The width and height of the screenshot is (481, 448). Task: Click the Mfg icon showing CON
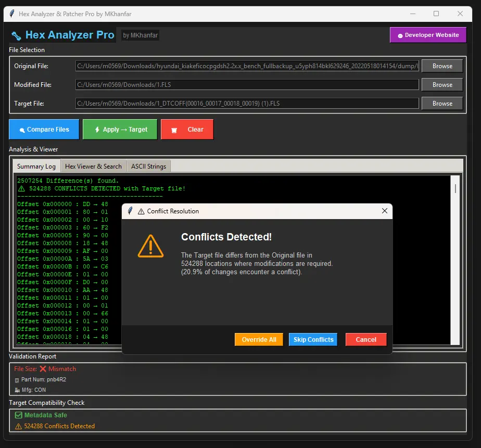click(x=18, y=390)
